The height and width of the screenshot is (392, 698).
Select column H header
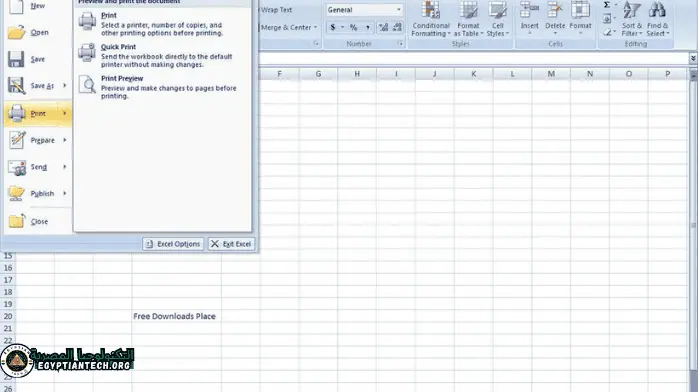357,74
